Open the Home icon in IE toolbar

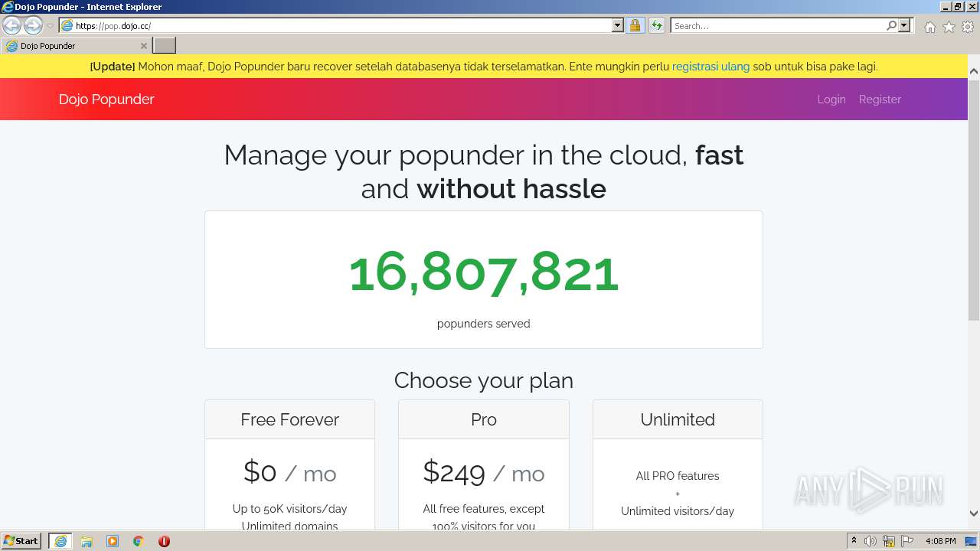[929, 27]
